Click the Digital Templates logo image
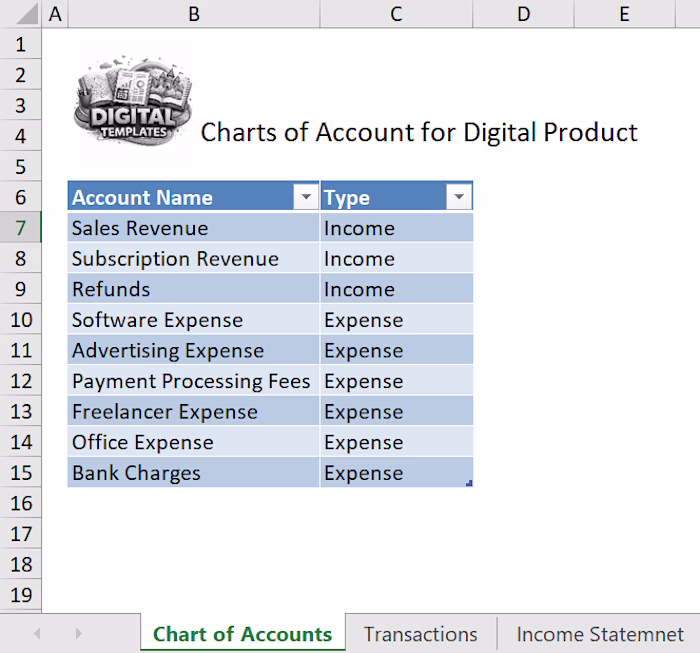The width and height of the screenshot is (700, 653). click(x=133, y=101)
